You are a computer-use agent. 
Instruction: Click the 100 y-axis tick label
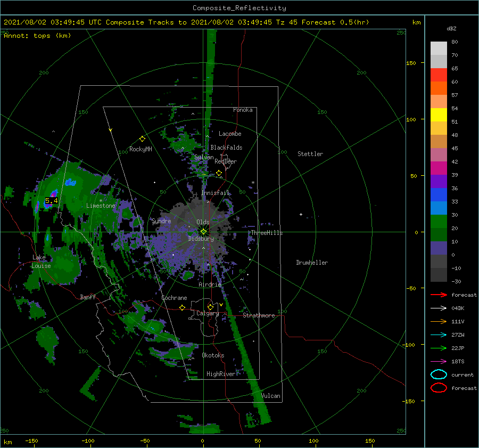pyautogui.click(x=411, y=119)
